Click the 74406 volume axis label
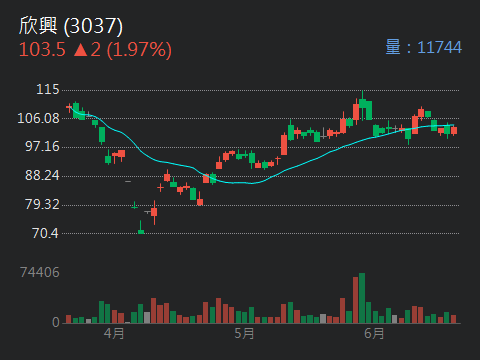This screenshot has height=360, width=480. pyautogui.click(x=40, y=273)
